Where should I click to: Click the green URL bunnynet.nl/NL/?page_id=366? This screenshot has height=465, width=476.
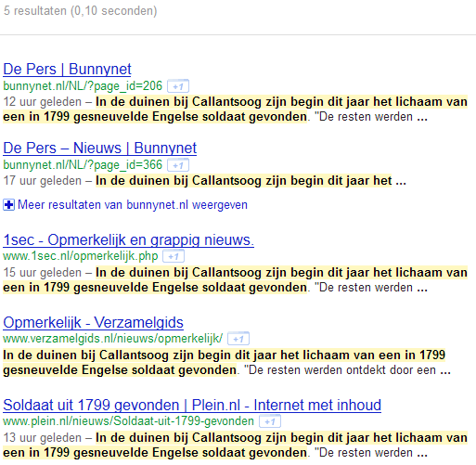[83, 165]
